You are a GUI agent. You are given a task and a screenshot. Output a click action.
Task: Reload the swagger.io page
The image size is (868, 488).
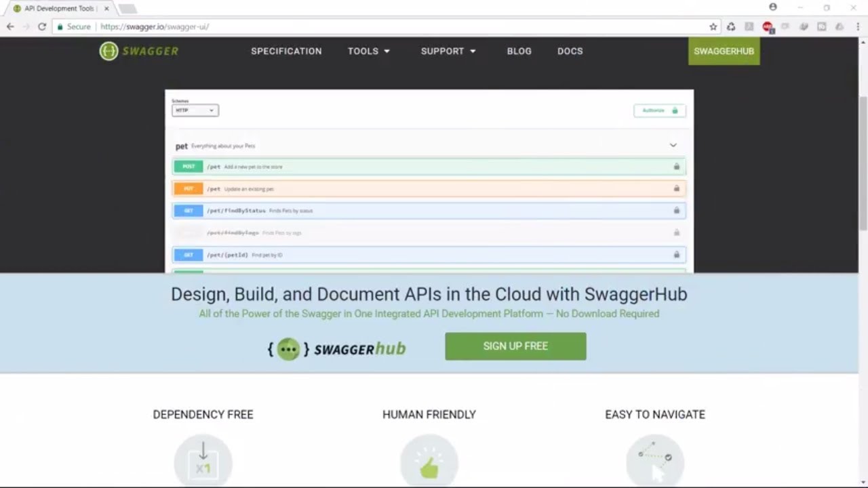click(x=42, y=26)
